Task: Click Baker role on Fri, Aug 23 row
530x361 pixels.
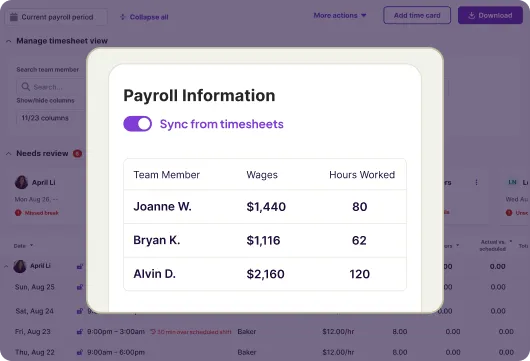Action: tap(247, 332)
